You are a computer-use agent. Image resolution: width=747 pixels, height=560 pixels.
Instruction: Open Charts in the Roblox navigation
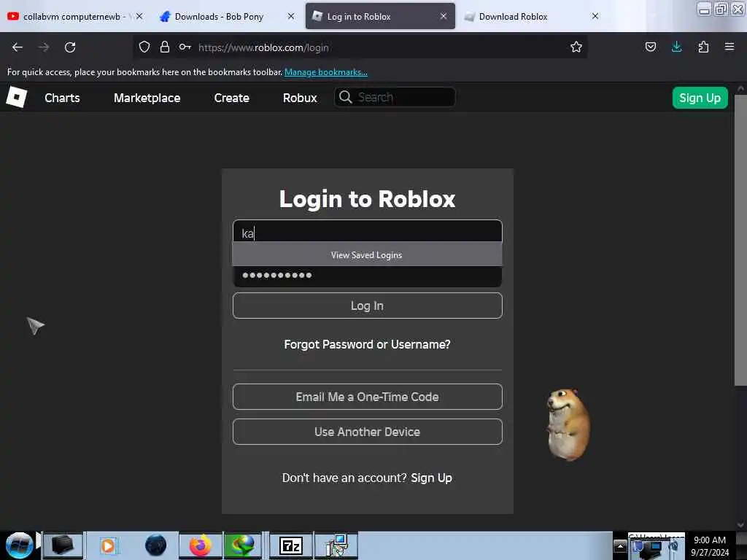pyautogui.click(x=63, y=98)
